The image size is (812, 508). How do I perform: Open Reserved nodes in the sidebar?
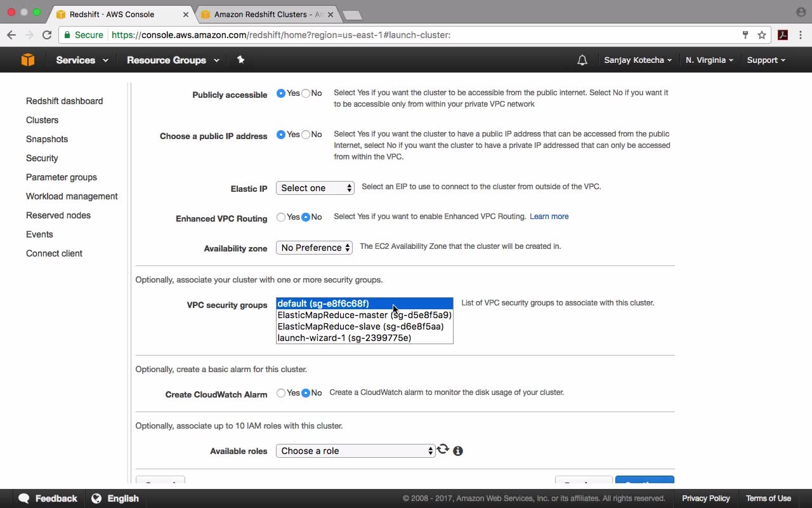58,215
